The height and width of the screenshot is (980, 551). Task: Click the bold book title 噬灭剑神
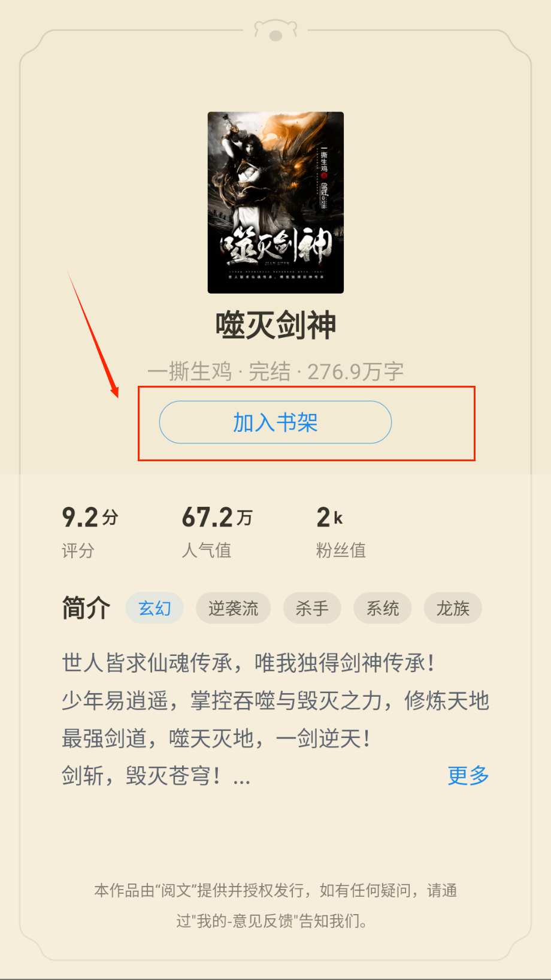(x=275, y=325)
